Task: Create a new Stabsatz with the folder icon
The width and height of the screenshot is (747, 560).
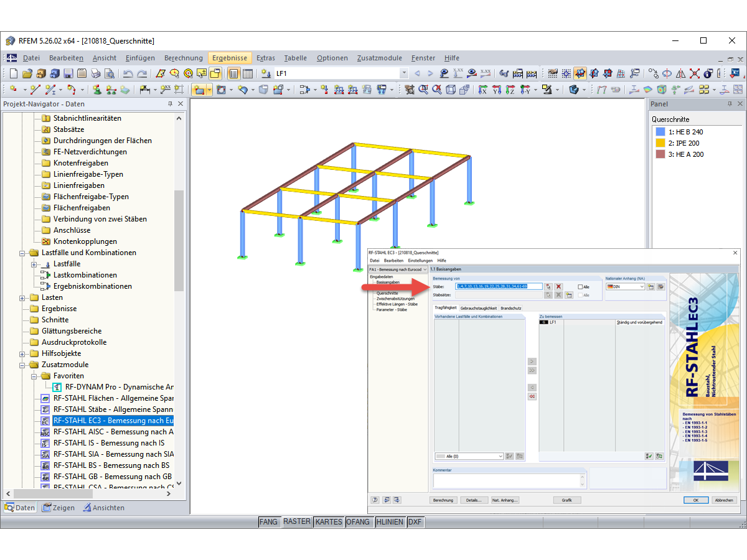Action: (x=569, y=295)
